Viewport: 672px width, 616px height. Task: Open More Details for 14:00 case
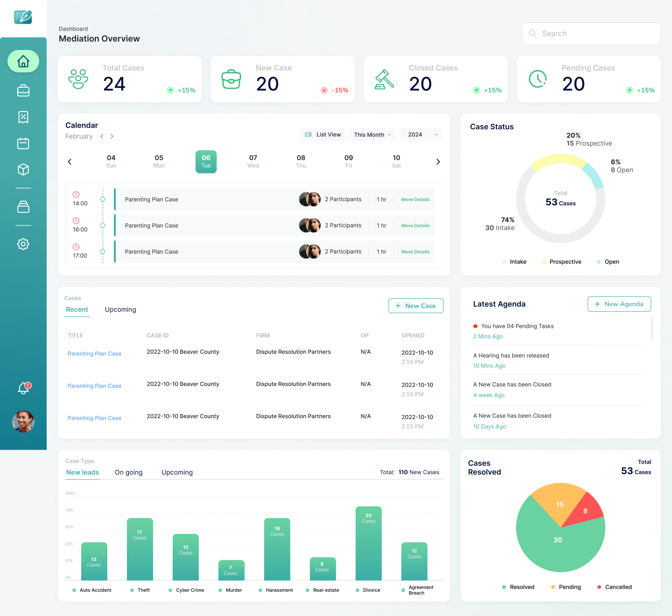pyautogui.click(x=415, y=199)
